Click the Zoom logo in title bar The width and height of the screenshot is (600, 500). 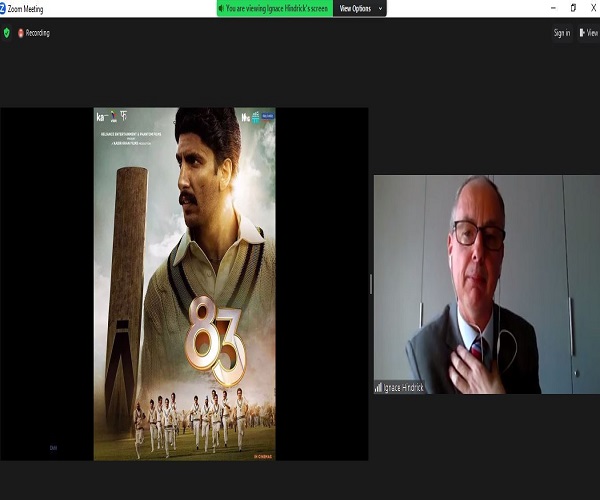(2, 9)
